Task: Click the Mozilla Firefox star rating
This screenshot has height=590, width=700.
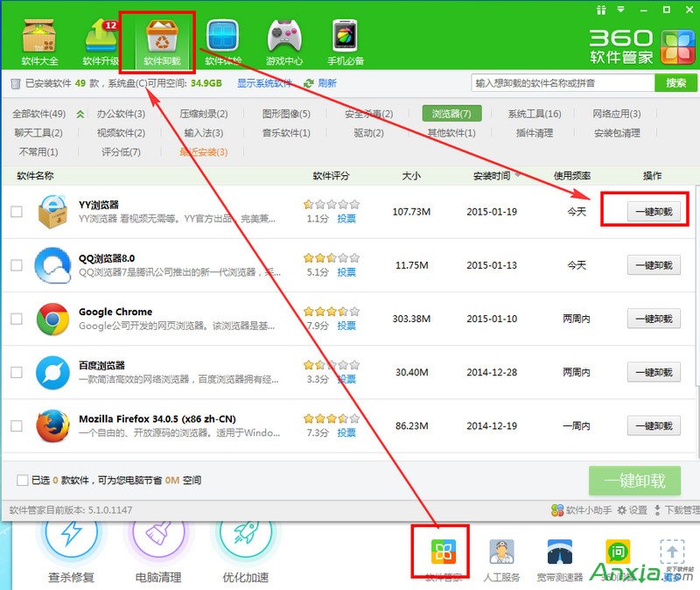Action: [332, 418]
